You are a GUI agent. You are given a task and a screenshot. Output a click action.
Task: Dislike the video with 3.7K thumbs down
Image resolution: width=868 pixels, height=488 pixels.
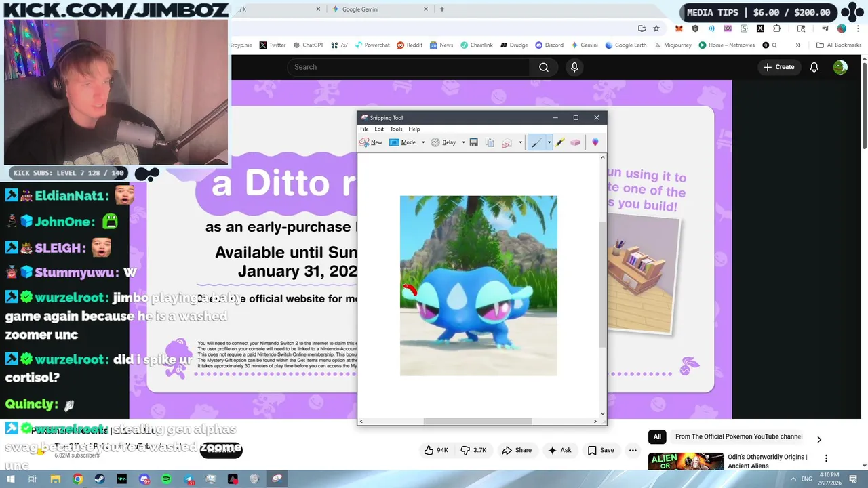473,450
